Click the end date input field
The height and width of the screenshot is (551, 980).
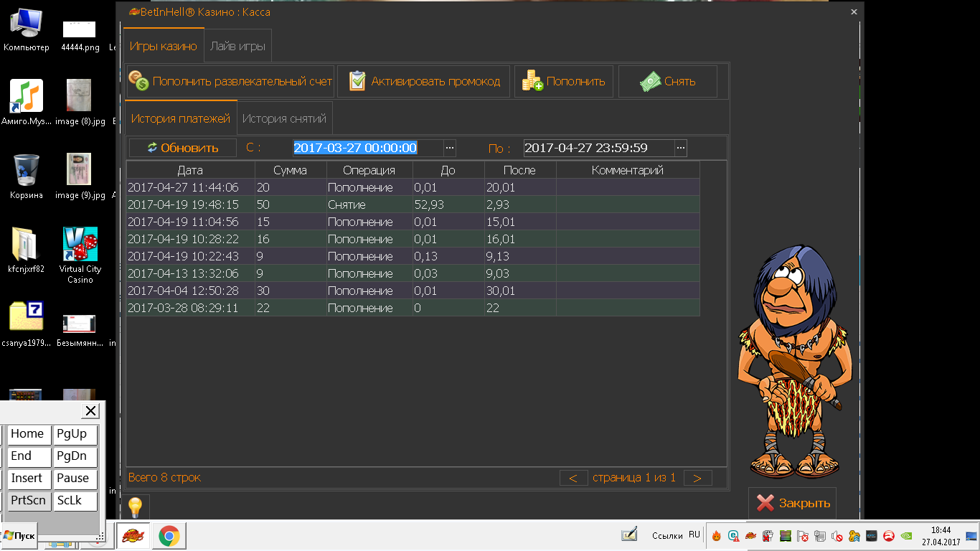coord(598,148)
